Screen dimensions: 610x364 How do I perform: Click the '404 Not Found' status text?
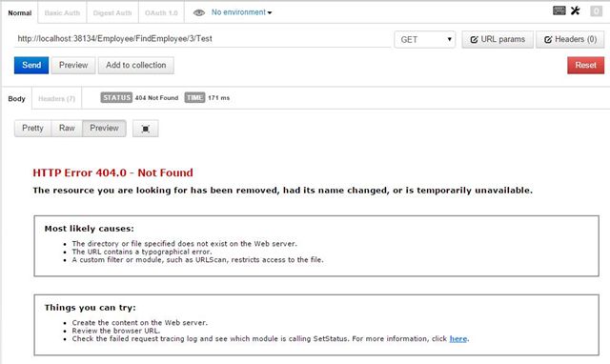pyautogui.click(x=156, y=98)
